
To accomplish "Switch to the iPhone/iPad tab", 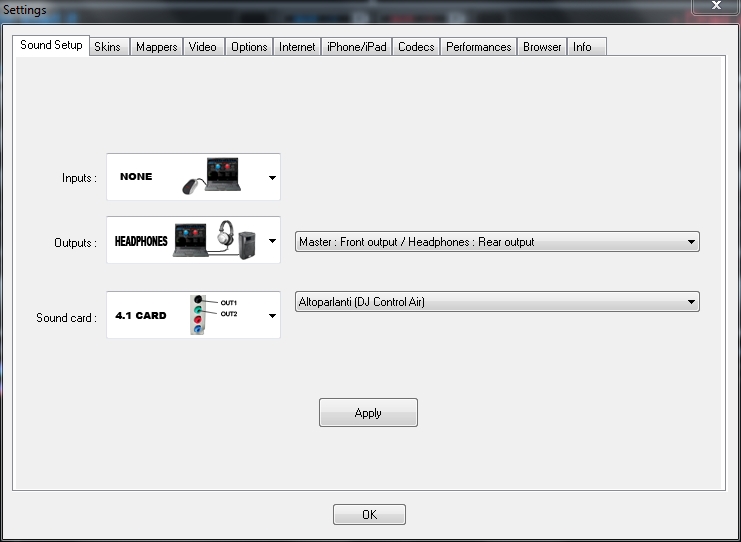I will pos(357,47).
